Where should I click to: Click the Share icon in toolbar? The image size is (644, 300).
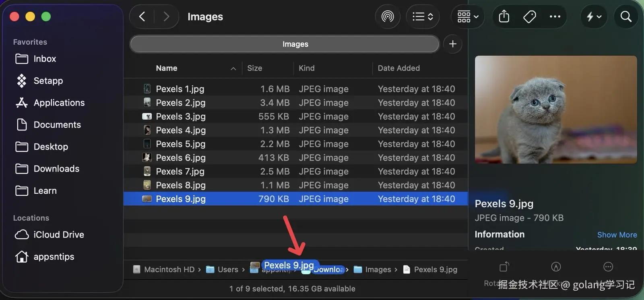pyautogui.click(x=504, y=17)
